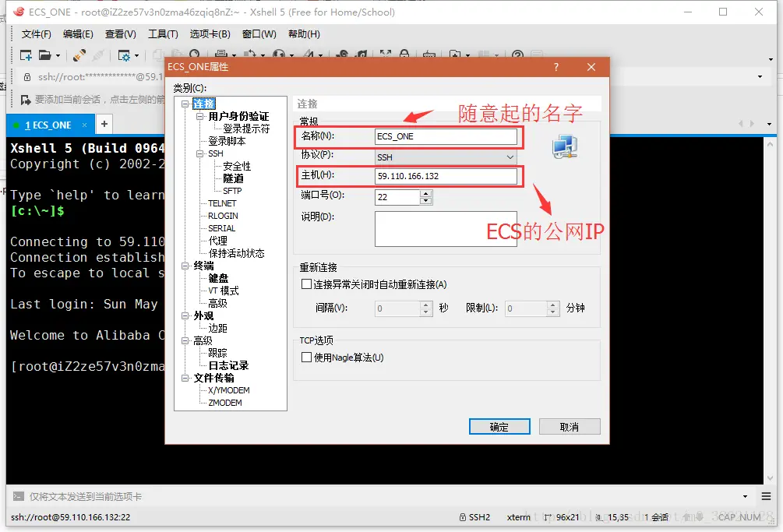This screenshot has height=532, width=783.
Task: Increase the port number with up arrow
Action: click(x=426, y=194)
